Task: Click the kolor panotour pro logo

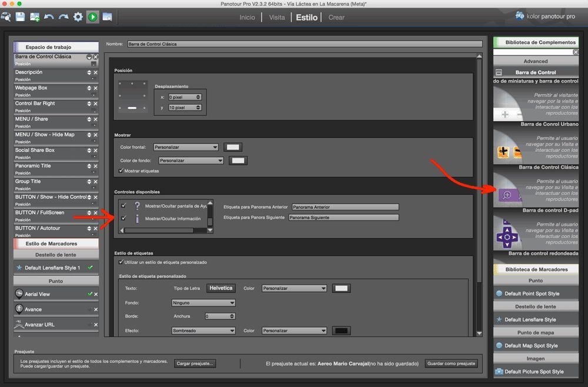Action: [546, 16]
